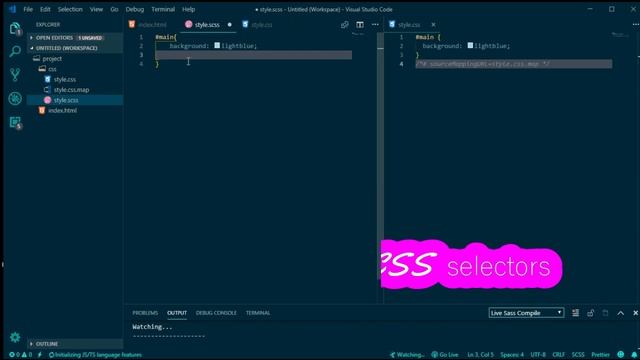Split the editor with the split icon
The height and width of the screenshot is (360, 640).
(360, 25)
